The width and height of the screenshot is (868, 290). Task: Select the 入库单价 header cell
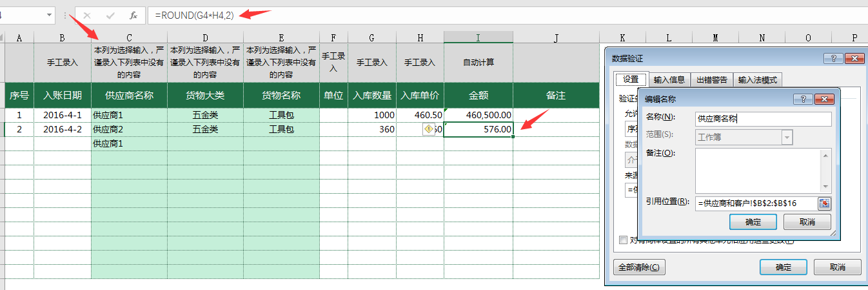click(x=420, y=96)
